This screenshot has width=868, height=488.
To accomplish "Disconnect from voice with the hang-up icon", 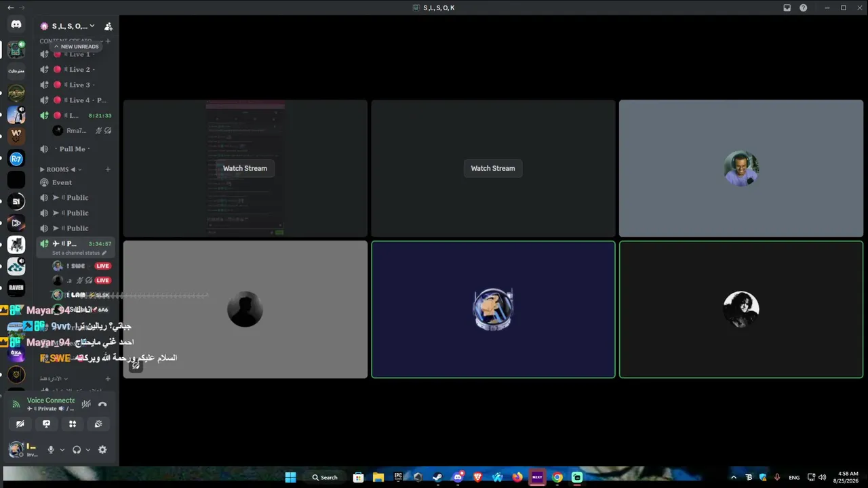I will tap(102, 404).
